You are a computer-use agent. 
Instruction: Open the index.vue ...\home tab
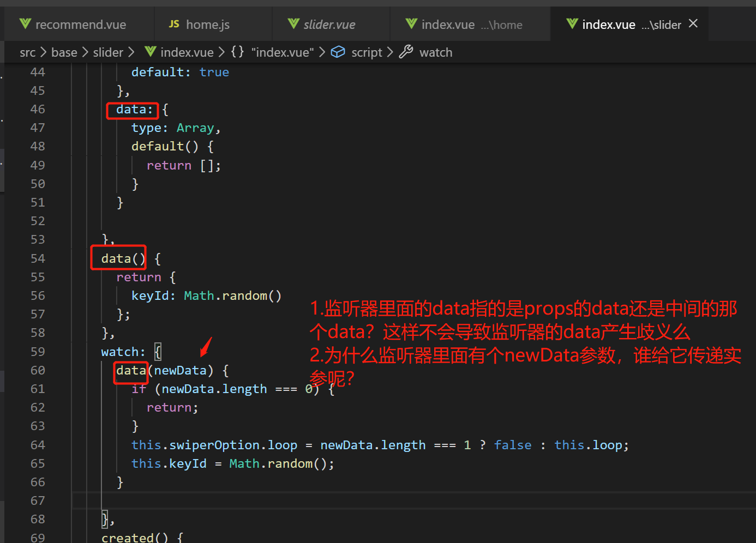point(470,25)
